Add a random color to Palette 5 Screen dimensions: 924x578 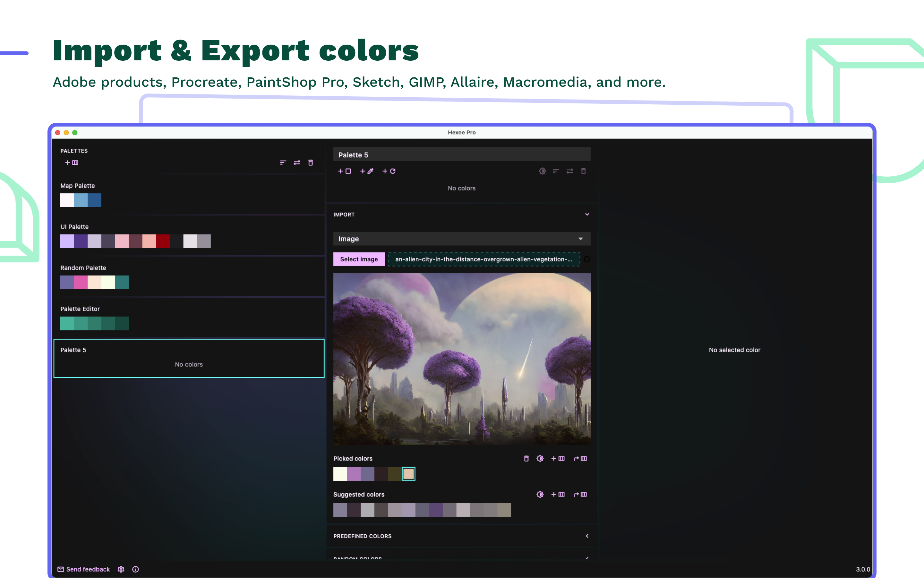pos(389,171)
